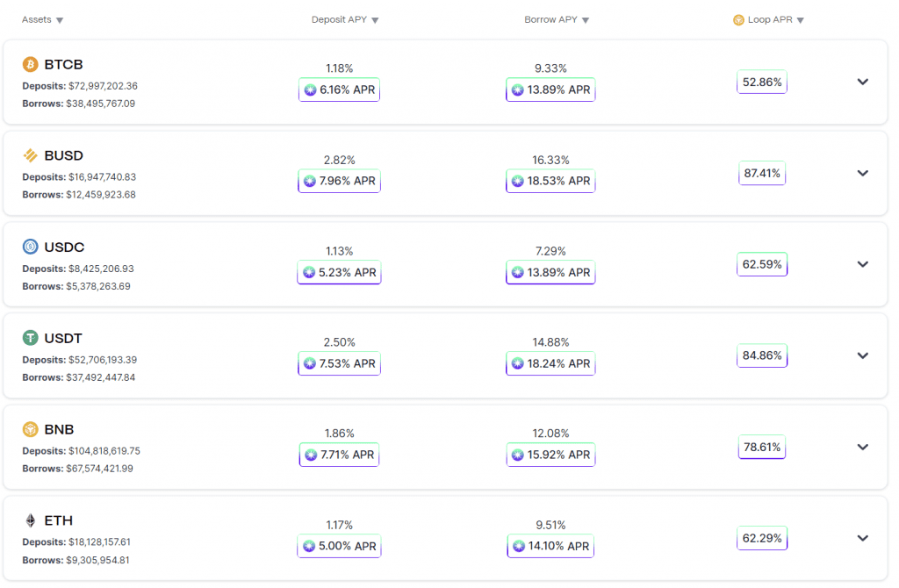
Task: Click reward icon in USDC 13.89% APR badge
Action: coord(518,272)
